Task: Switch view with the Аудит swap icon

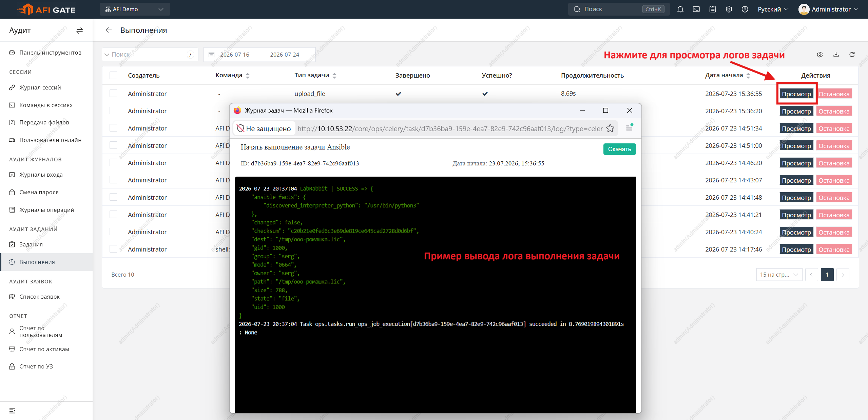Action: tap(80, 31)
